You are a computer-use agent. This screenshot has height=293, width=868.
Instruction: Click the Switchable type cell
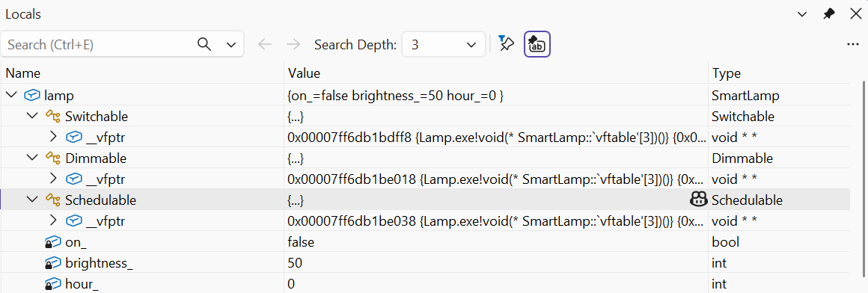[743, 117]
